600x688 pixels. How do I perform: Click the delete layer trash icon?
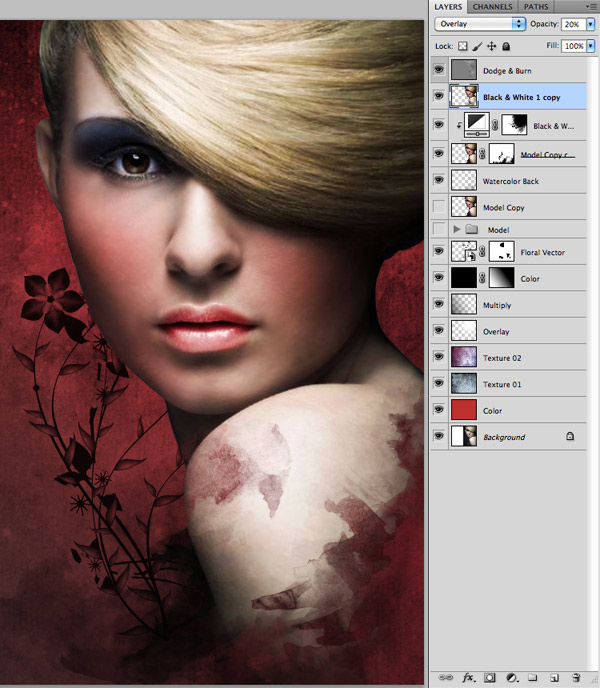pos(577,677)
